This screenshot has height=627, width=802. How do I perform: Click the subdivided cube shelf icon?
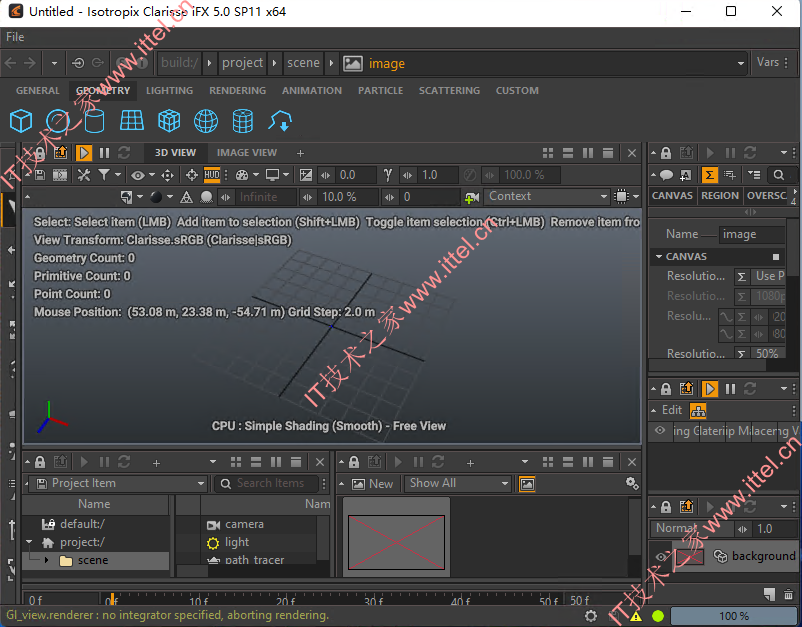[x=169, y=121]
